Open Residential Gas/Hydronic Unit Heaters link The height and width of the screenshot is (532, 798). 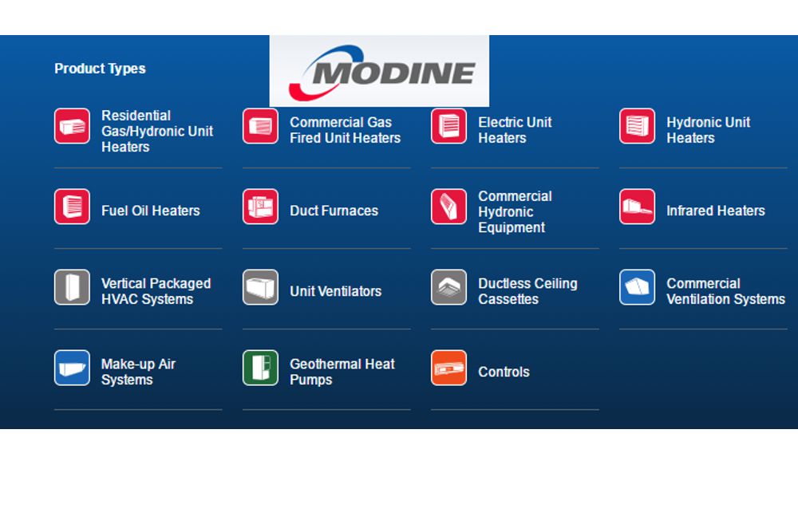point(156,132)
